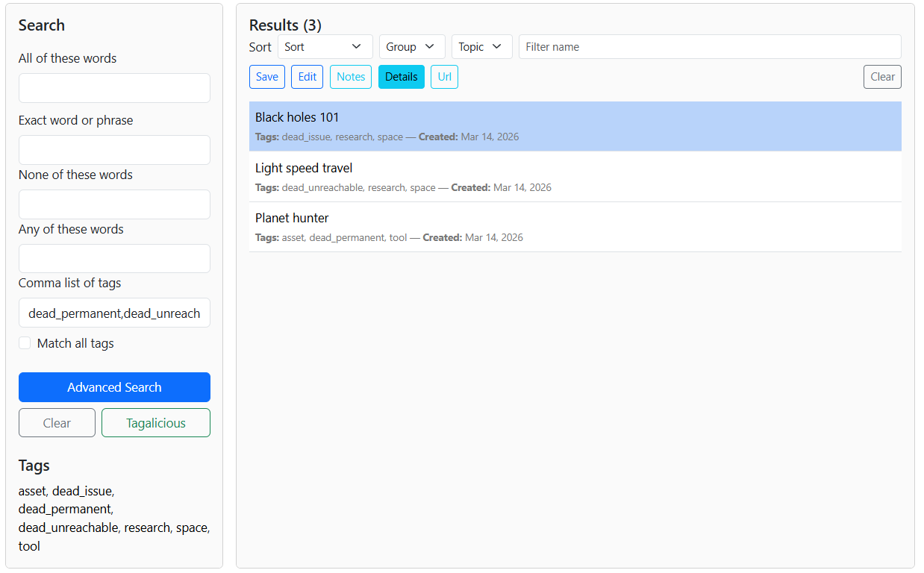Viewport: 924px width, 573px height.
Task: Click the Edit toolbar button
Action: click(x=308, y=77)
